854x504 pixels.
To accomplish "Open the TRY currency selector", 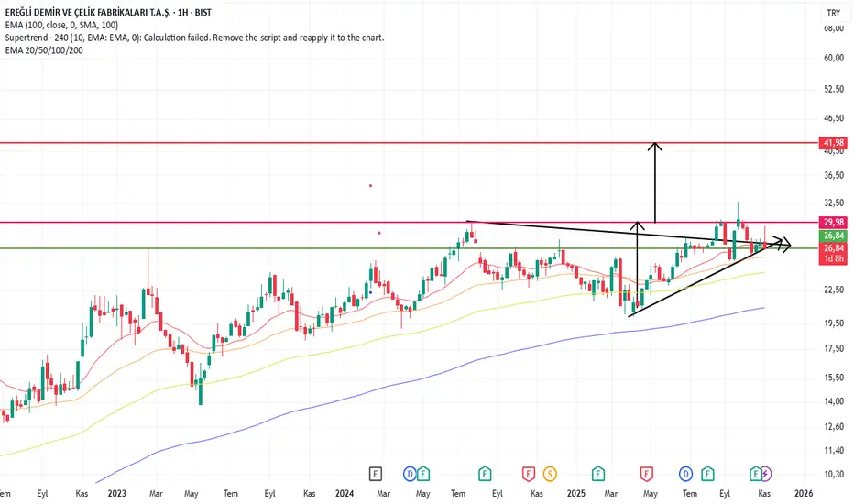I will pyautogui.click(x=833, y=13).
